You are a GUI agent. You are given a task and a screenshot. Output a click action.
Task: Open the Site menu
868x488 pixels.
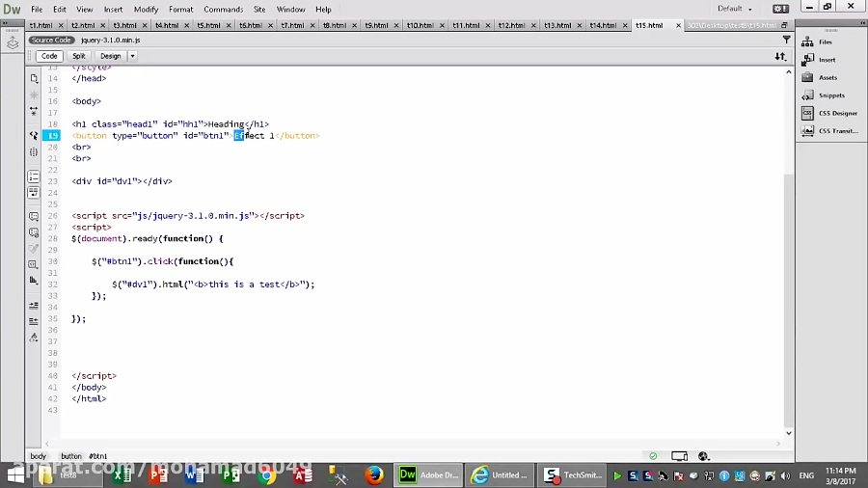(x=259, y=10)
